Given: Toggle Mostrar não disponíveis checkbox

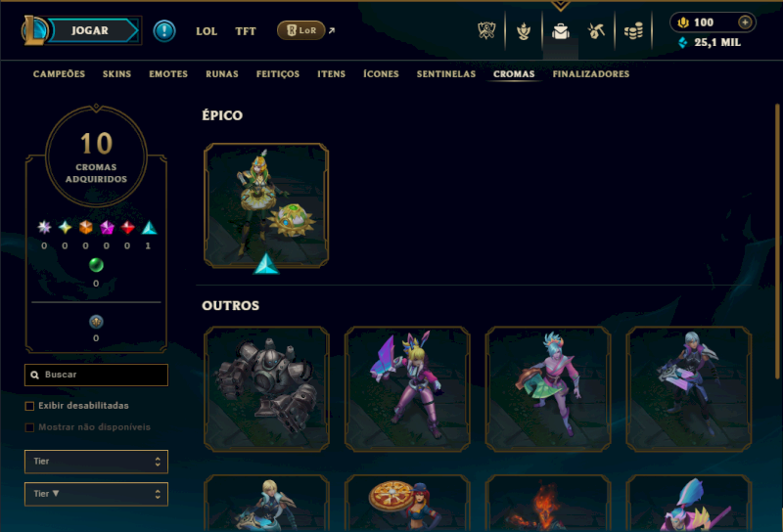Looking at the screenshot, I should (x=29, y=427).
